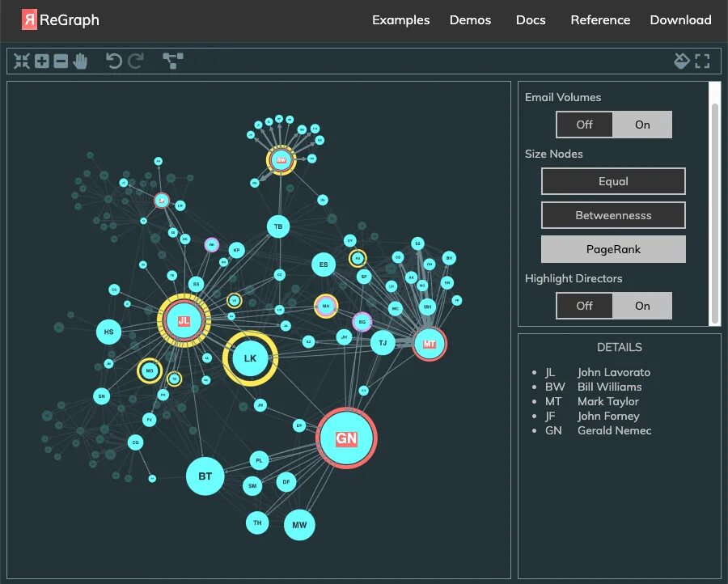The width and height of the screenshot is (728, 584).
Task: Size nodes by Equal
Action: tap(613, 181)
